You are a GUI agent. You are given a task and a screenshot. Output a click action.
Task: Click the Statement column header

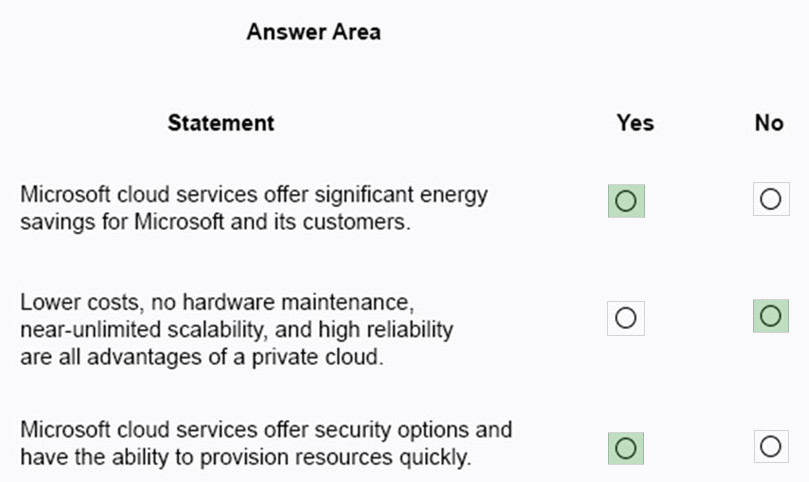pos(221,123)
